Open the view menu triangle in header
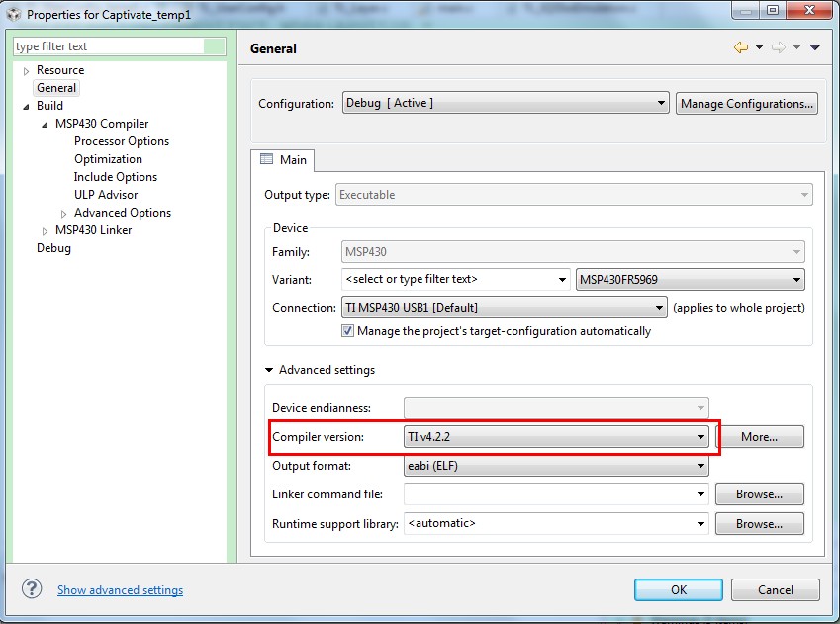The image size is (840, 624). tap(815, 47)
